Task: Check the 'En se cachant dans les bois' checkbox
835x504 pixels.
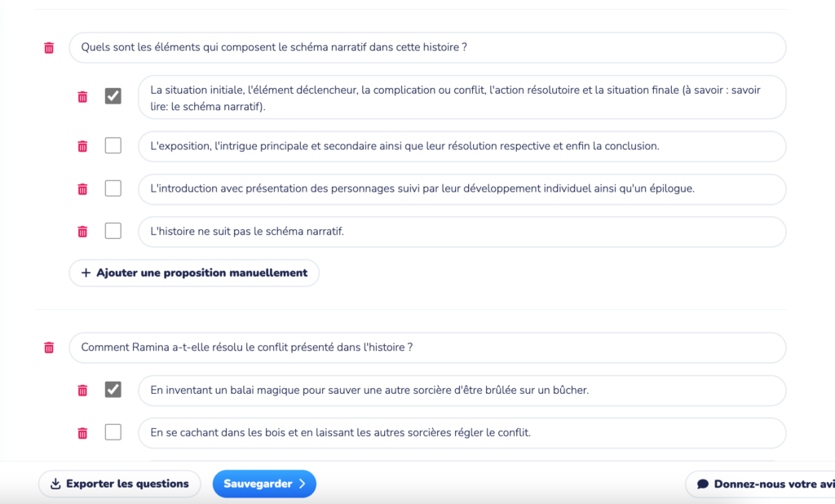Action: click(113, 432)
